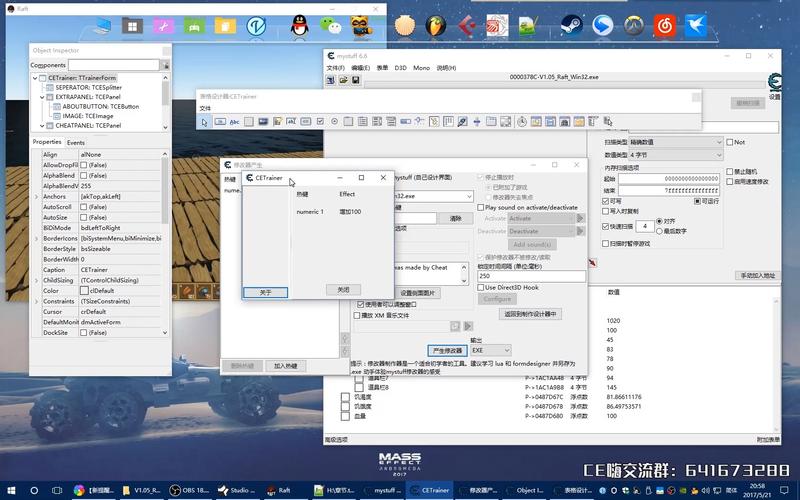The height and width of the screenshot is (500, 800).
Task: Open the 数值类型 value type dropdown
Action: [676, 155]
